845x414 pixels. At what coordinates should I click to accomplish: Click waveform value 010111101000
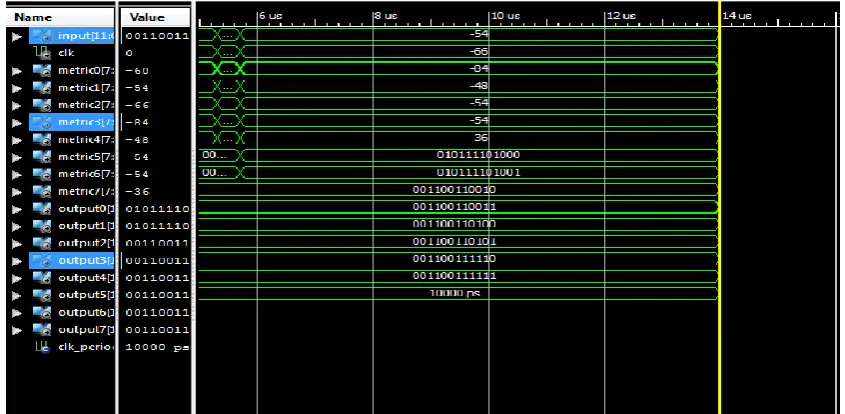(x=478, y=155)
